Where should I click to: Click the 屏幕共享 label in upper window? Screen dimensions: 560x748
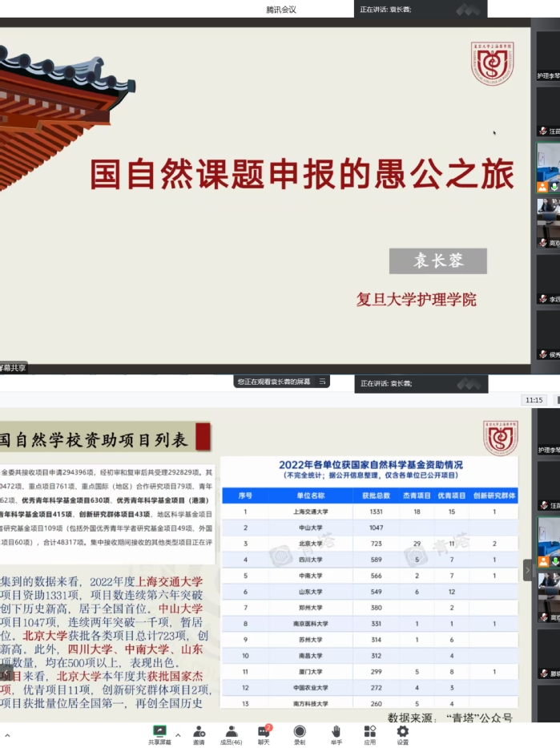point(14,367)
